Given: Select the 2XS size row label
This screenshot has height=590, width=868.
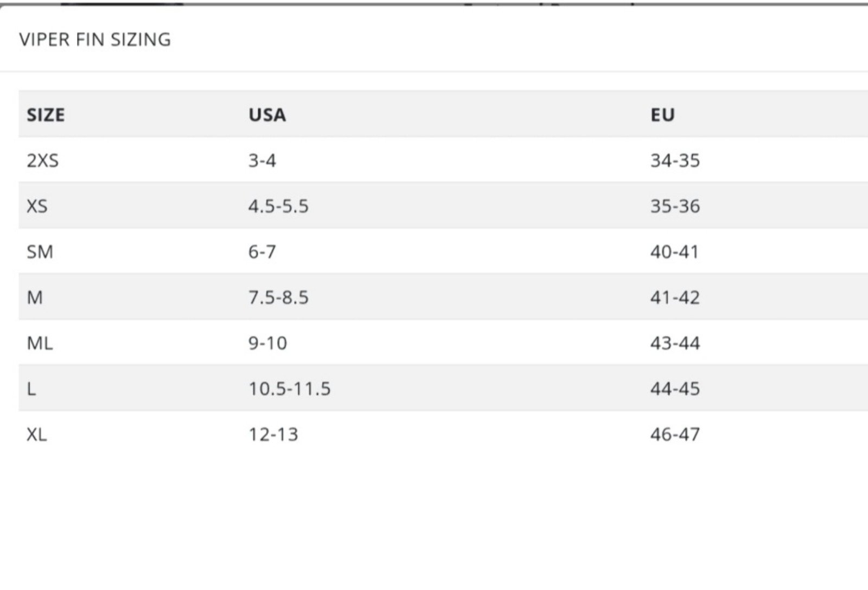Looking at the screenshot, I should point(42,161).
